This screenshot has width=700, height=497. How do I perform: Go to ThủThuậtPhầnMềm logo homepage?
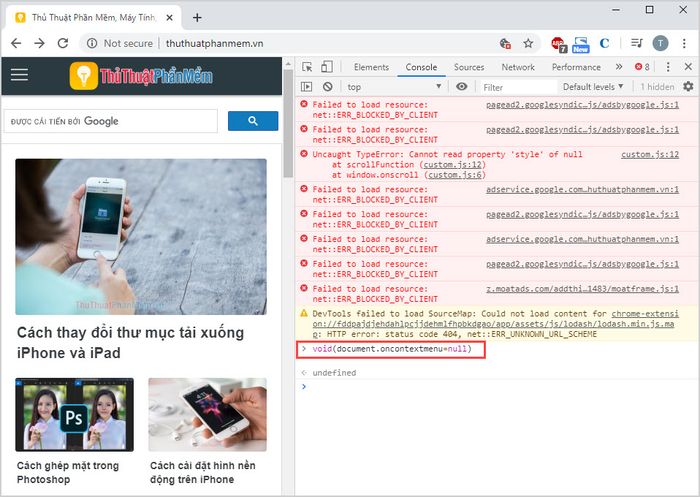141,76
